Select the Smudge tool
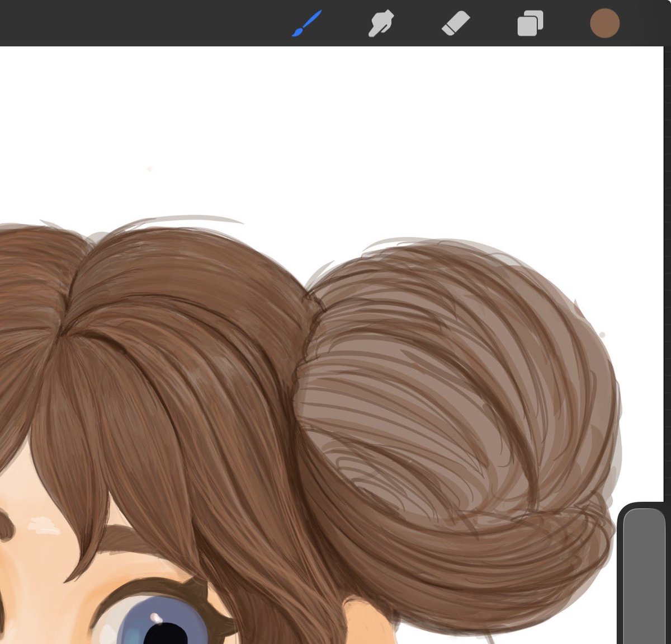The image size is (671, 644). (x=381, y=24)
